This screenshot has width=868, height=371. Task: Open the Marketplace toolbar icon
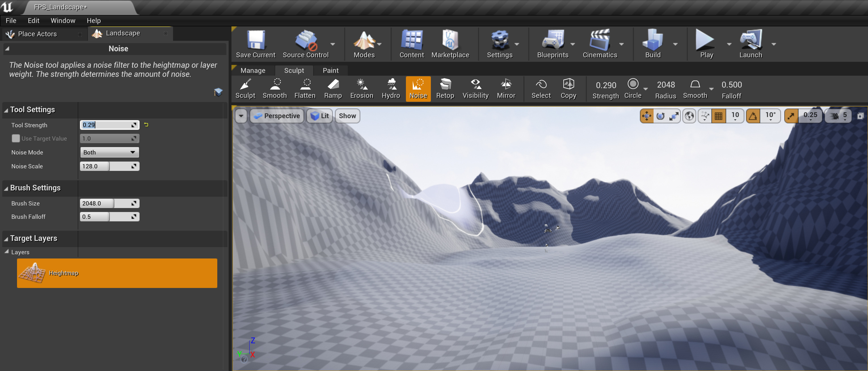pos(450,44)
